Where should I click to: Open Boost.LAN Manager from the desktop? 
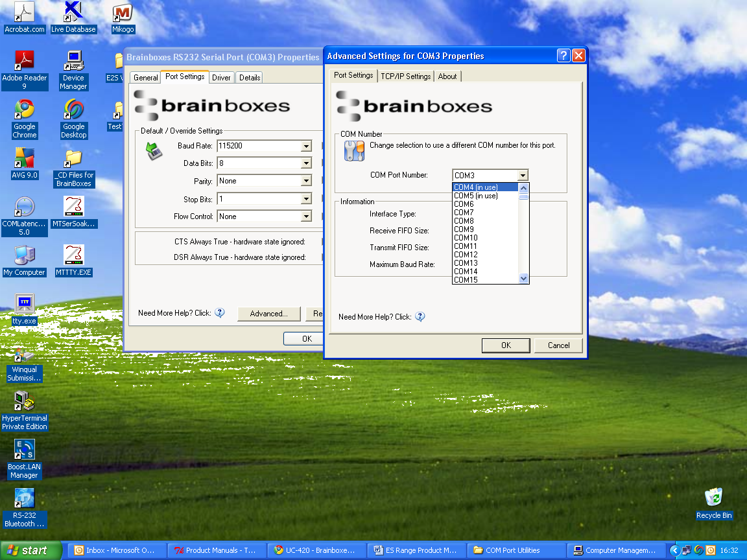pyautogui.click(x=24, y=450)
